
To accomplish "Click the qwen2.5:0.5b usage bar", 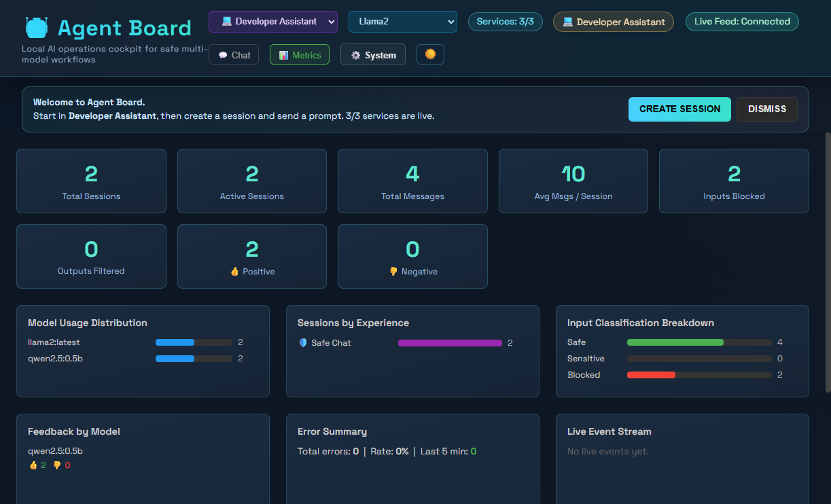I will 194,359.
